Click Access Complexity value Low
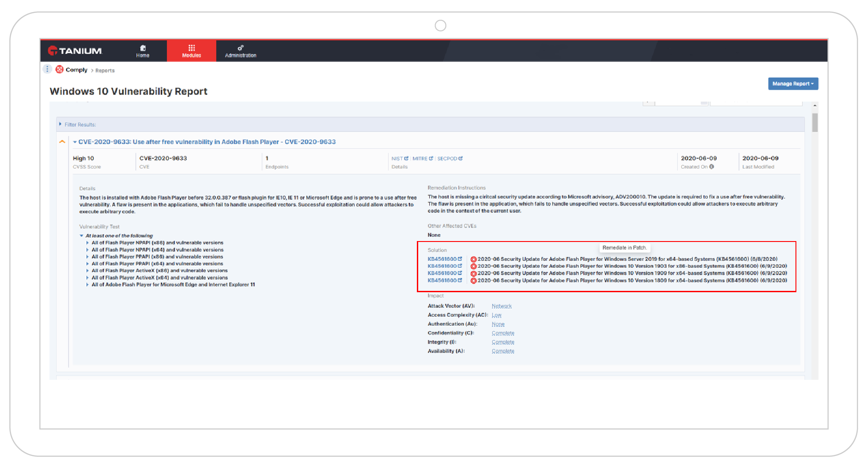Viewport: 868px width, 467px height. coord(497,315)
